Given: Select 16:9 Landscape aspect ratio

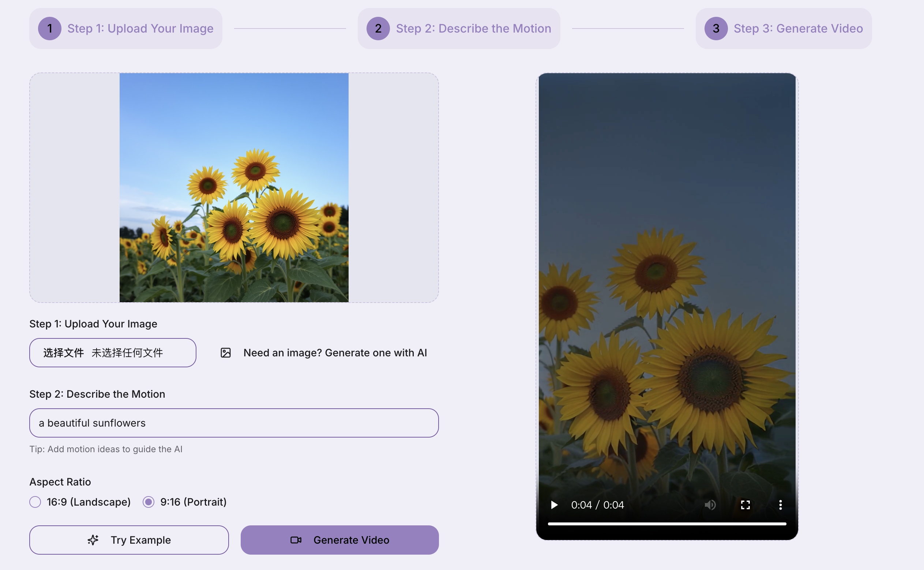Looking at the screenshot, I should coord(35,502).
